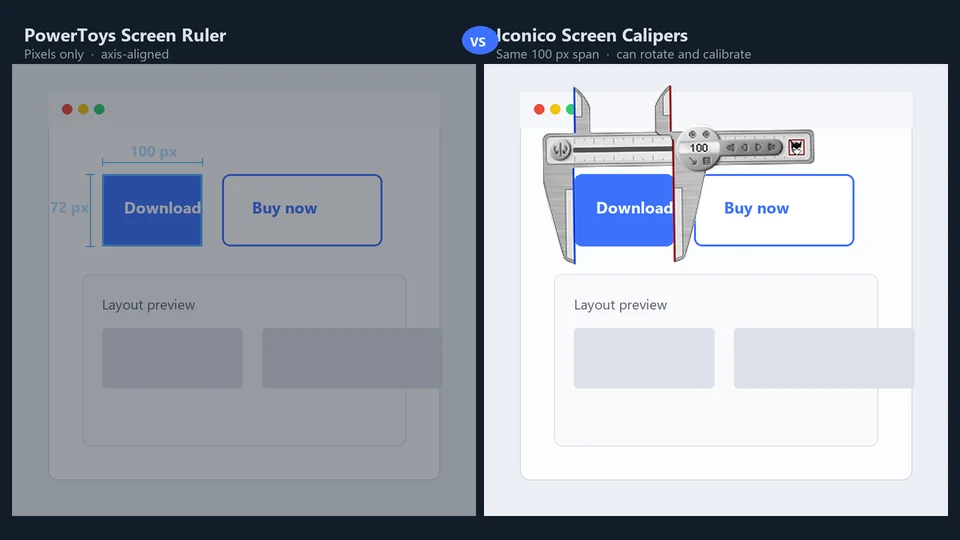Click the upper-right round button on the caliper dial
The width and height of the screenshot is (960, 540).
pyautogui.click(x=706, y=134)
